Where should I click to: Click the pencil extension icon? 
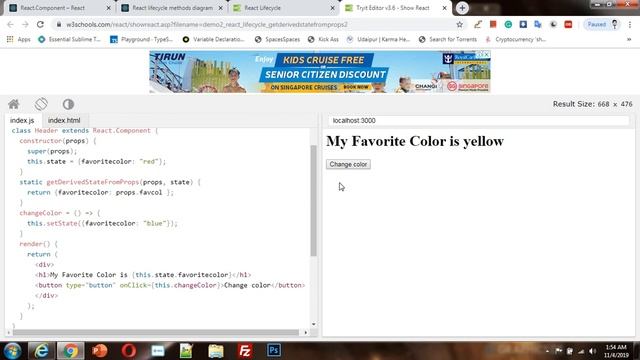pyautogui.click(x=478, y=24)
